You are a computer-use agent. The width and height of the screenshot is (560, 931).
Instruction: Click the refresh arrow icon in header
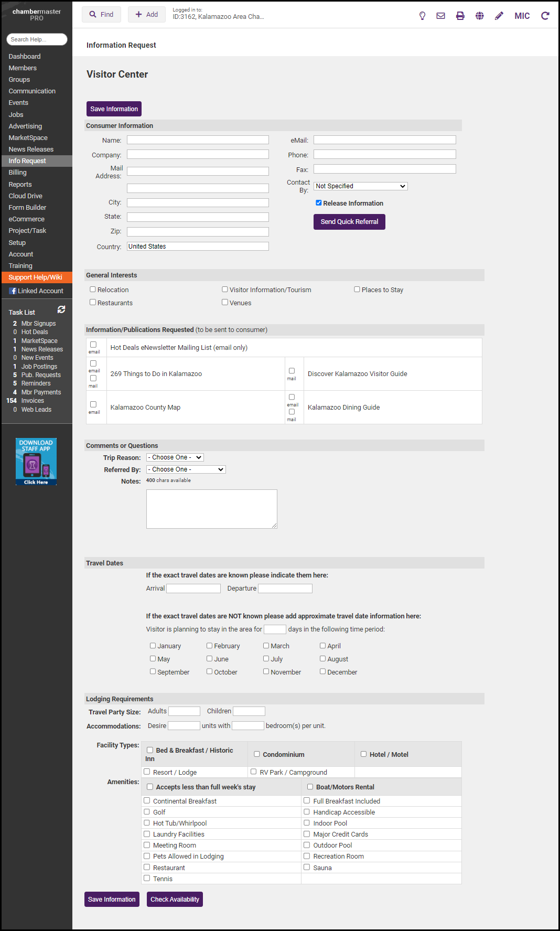point(545,16)
